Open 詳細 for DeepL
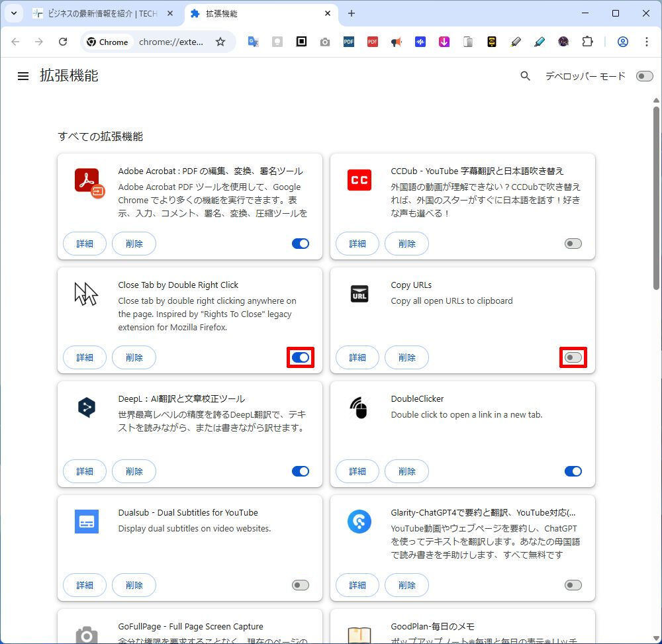The width and height of the screenshot is (662, 644). [x=85, y=471]
